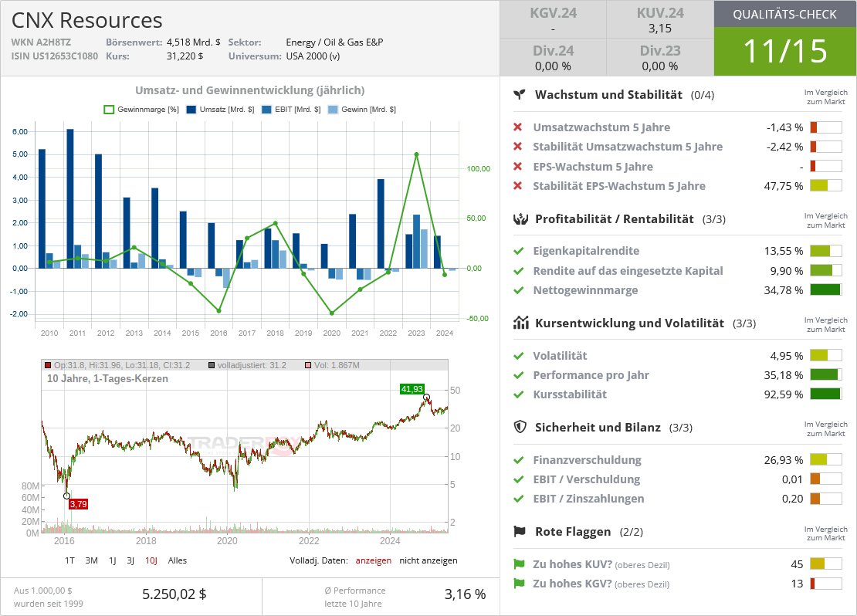Click the Umsatzwachstum 5 Jahre comparison bar
Image resolution: width=857 pixels, height=616 pixels.
click(826, 127)
